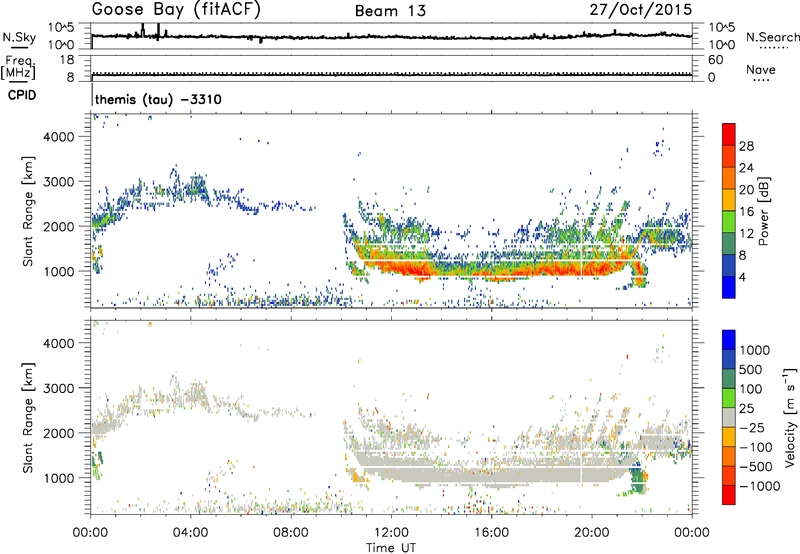Pick the red top segment of Power colorbar
The width and height of the screenshot is (800, 554).
coord(729,134)
